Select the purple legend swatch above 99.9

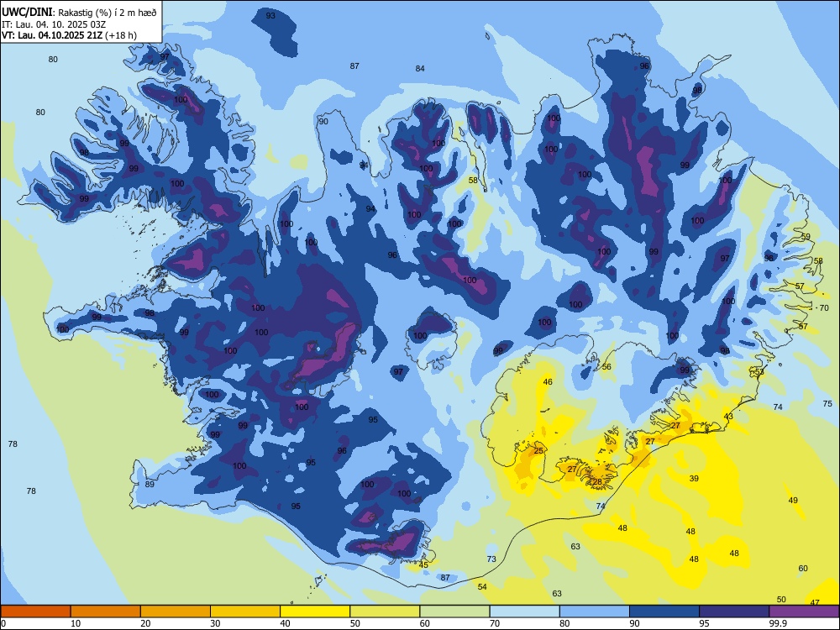click(x=804, y=612)
